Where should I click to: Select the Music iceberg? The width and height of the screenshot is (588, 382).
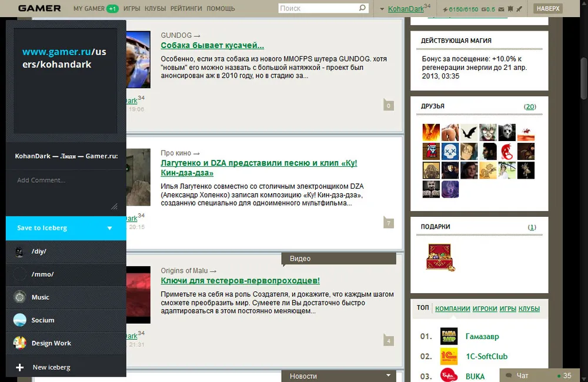tap(40, 297)
